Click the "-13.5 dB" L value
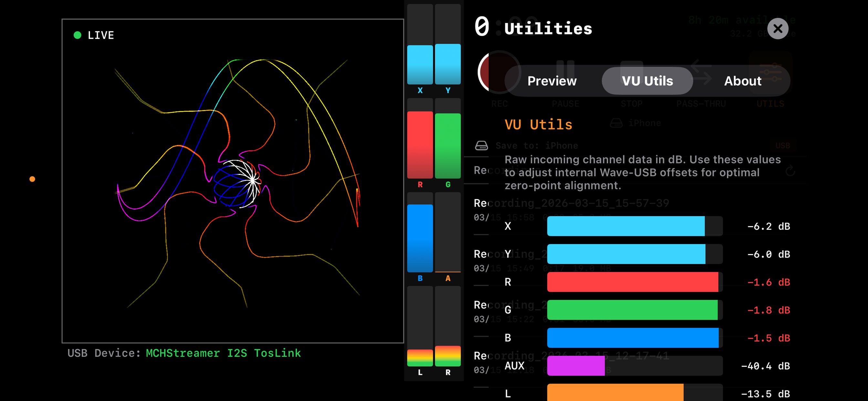Viewport: 868px width, 401px height. point(765,394)
